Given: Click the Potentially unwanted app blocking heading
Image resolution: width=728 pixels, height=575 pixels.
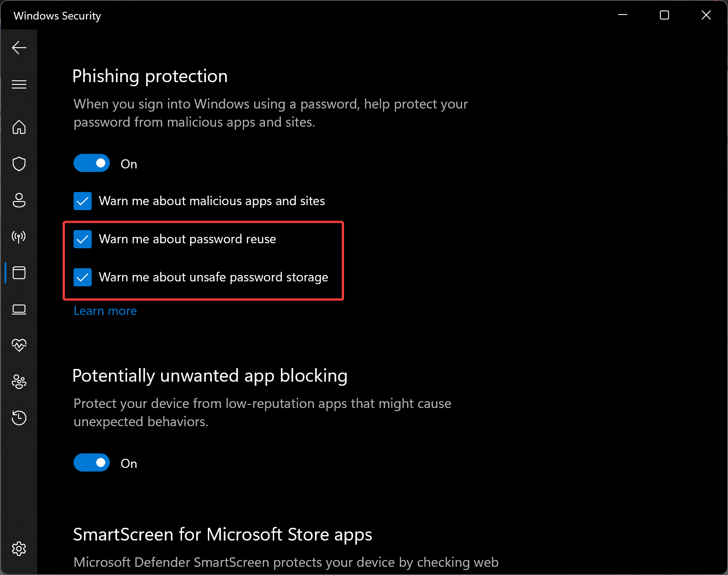Looking at the screenshot, I should [x=210, y=376].
